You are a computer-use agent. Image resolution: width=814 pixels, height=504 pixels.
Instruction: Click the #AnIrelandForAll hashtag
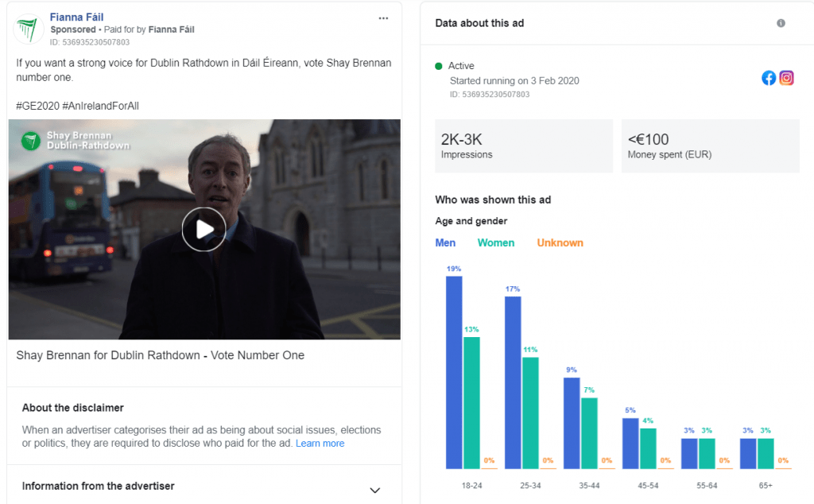coord(101,106)
